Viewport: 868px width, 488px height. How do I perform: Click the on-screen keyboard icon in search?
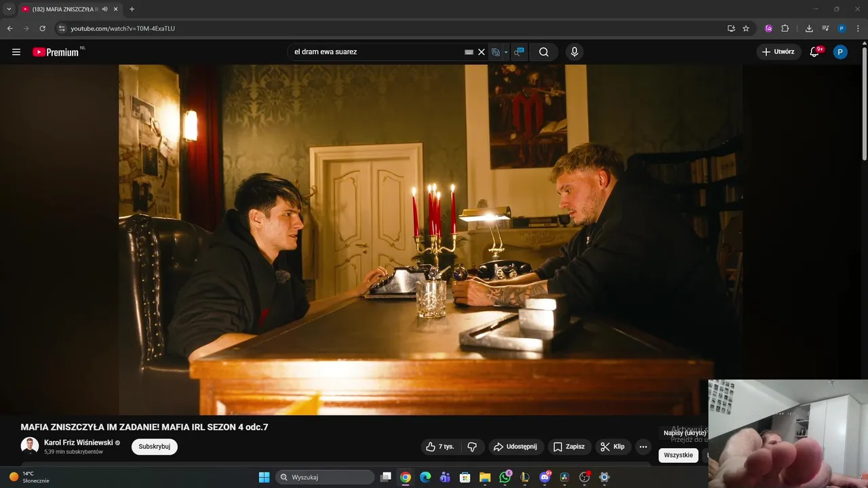469,52
